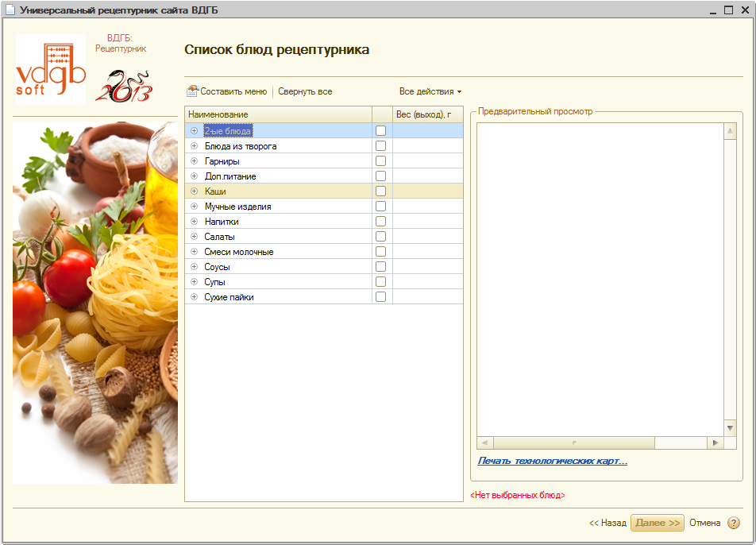Expand the Смеси молочные group
This screenshot has height=545, width=756.
(x=194, y=251)
